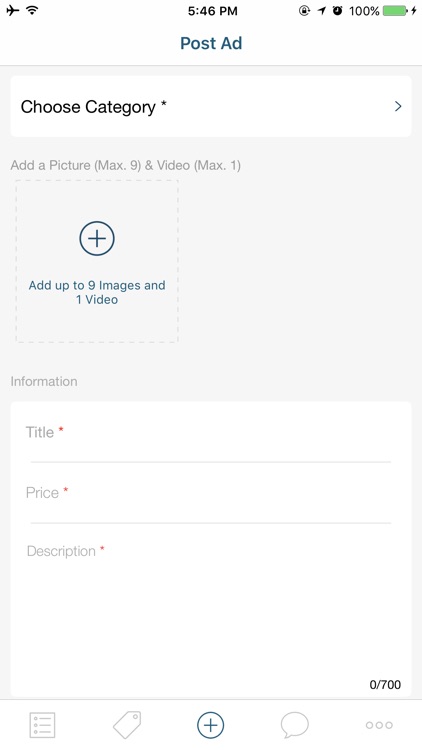This screenshot has height=750, width=422.
Task: Tap the airplane mode status icon
Action: 13,10
